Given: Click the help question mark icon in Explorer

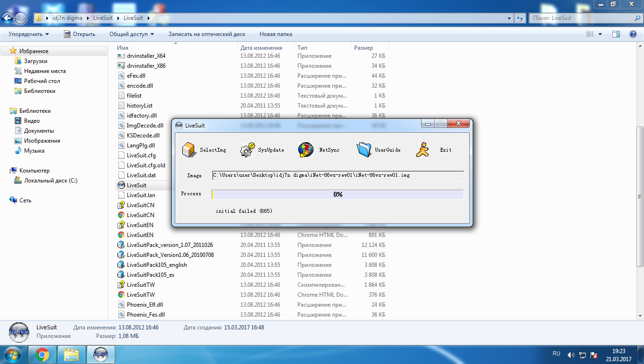Looking at the screenshot, I should pos(633,34).
